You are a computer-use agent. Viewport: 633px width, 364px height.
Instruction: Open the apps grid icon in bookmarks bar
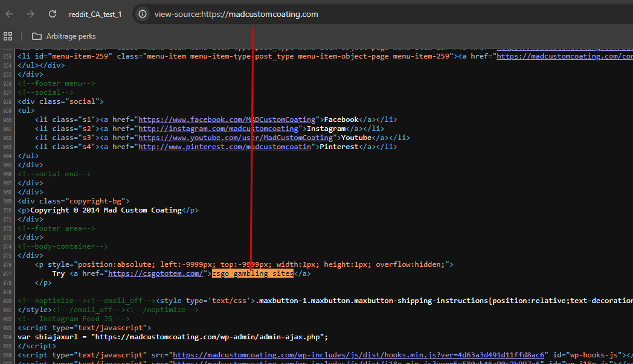(x=8, y=36)
